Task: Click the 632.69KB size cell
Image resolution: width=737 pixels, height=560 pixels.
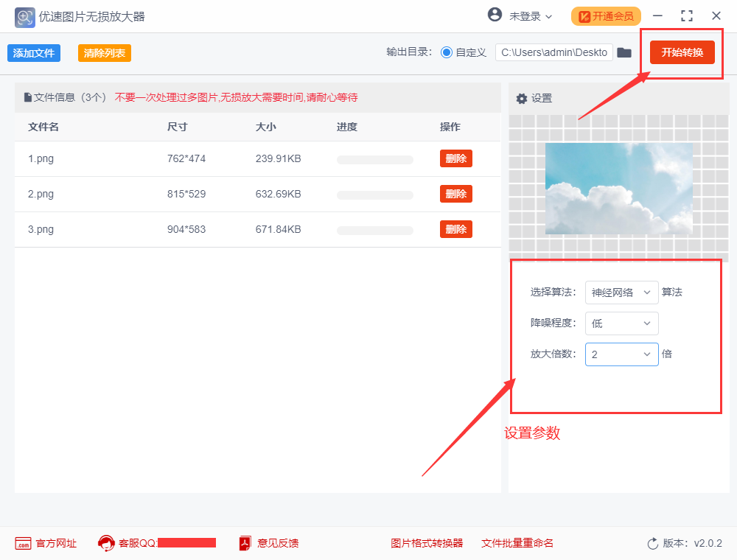Action: point(279,194)
